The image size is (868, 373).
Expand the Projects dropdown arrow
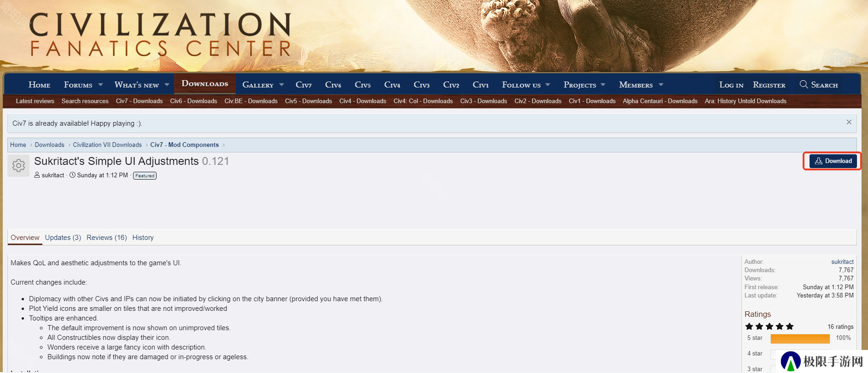[603, 85]
